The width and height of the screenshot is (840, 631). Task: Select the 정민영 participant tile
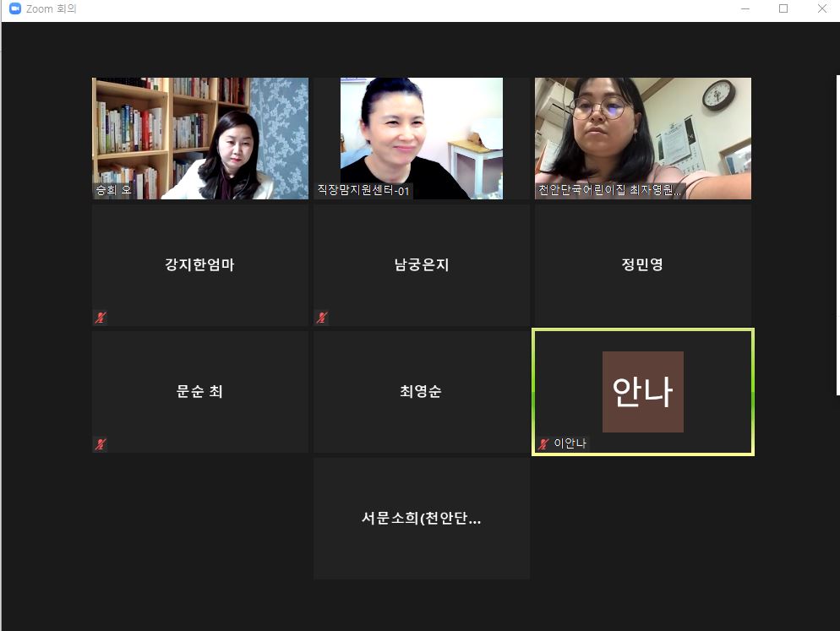(642, 264)
